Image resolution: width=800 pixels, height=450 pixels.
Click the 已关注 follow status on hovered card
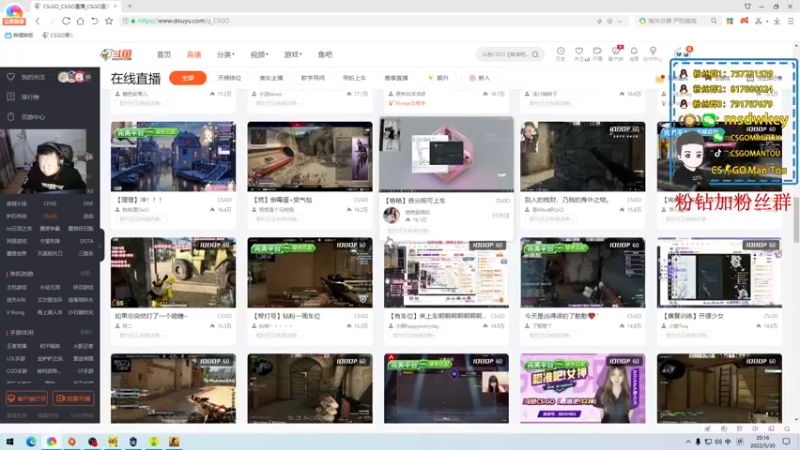[501, 216]
